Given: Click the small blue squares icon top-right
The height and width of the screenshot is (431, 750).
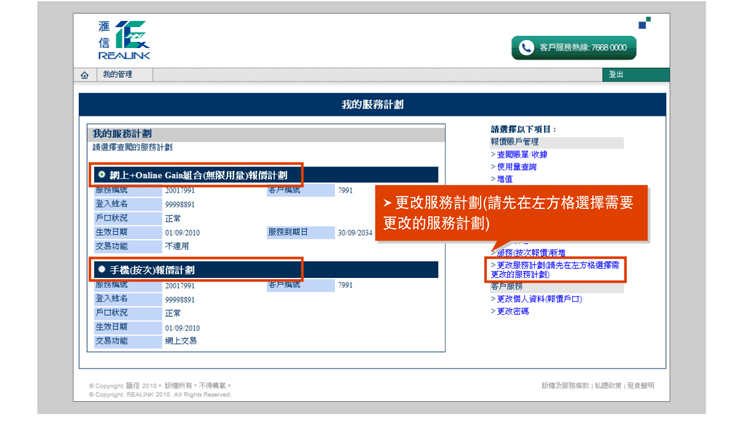Looking at the screenshot, I should [x=645, y=23].
